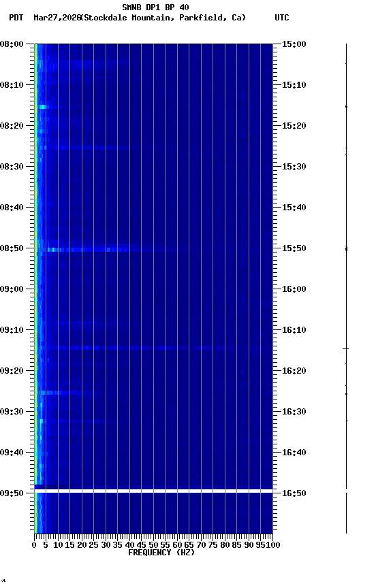Click the 09:40 PDT time label
Viewport: 376px width, 588px height.
point(12,453)
